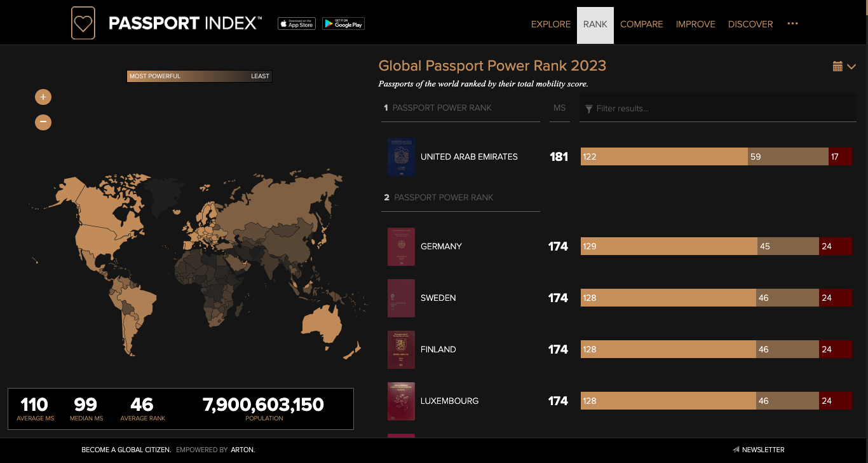Click the Newsletter paper plane icon

click(x=736, y=450)
